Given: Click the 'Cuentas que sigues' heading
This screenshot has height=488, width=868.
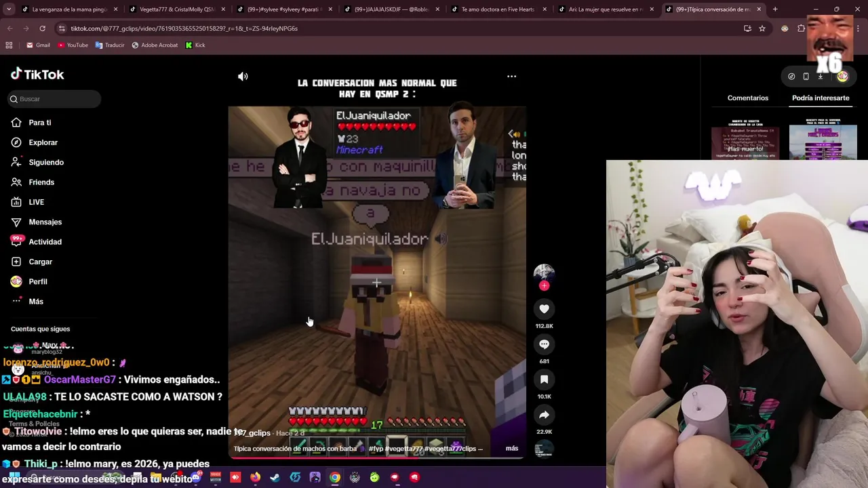Looking at the screenshot, I should 40,329.
